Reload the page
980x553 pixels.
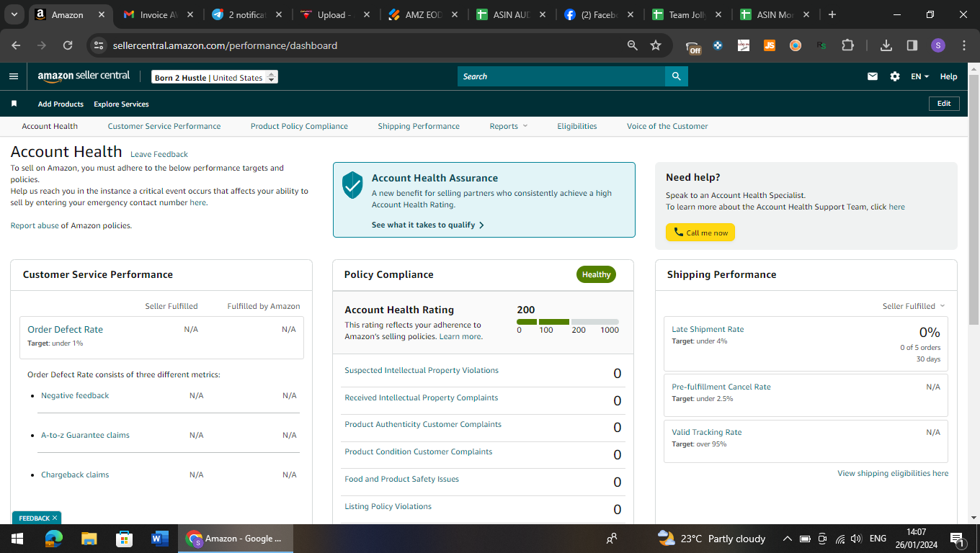[x=68, y=45]
